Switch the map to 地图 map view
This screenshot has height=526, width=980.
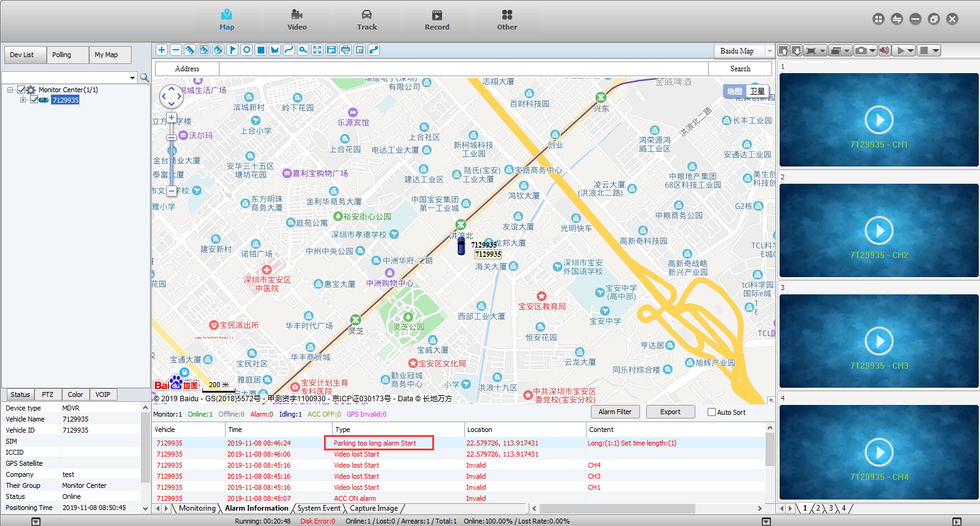[x=735, y=91]
